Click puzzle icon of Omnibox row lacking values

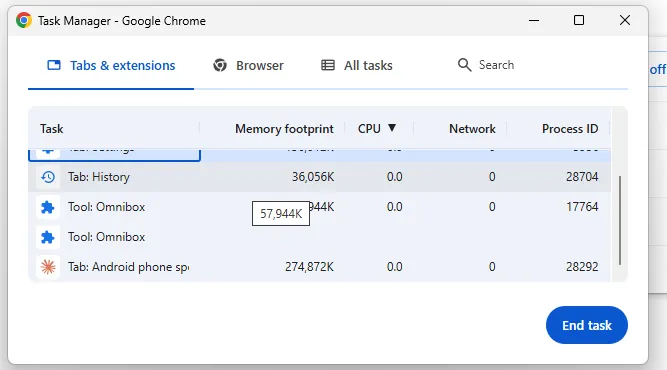48,237
